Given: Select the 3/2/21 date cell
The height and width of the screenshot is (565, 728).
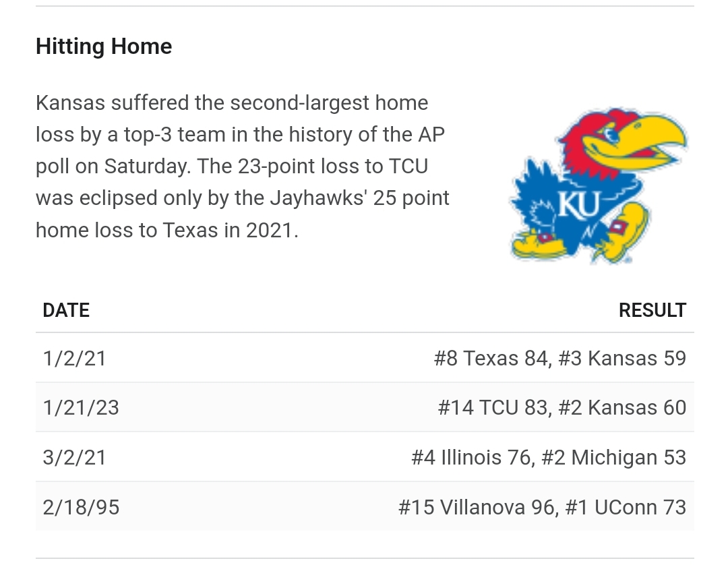Looking at the screenshot, I should 74,458.
